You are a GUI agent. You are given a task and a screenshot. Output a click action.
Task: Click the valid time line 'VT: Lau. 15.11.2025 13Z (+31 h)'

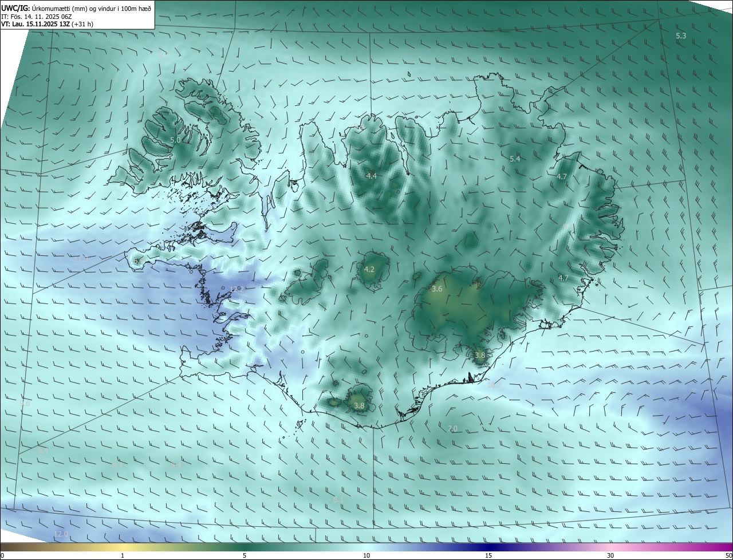47,25
